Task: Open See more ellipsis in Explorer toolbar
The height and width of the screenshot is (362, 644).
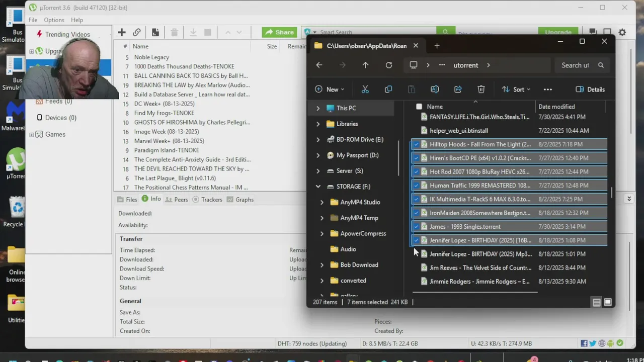Action: (548, 89)
